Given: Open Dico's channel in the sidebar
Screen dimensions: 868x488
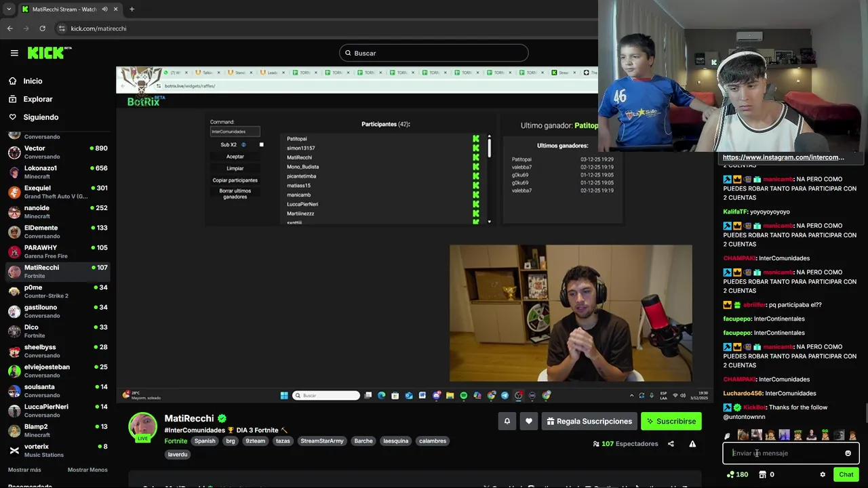Looking at the screenshot, I should [58, 331].
